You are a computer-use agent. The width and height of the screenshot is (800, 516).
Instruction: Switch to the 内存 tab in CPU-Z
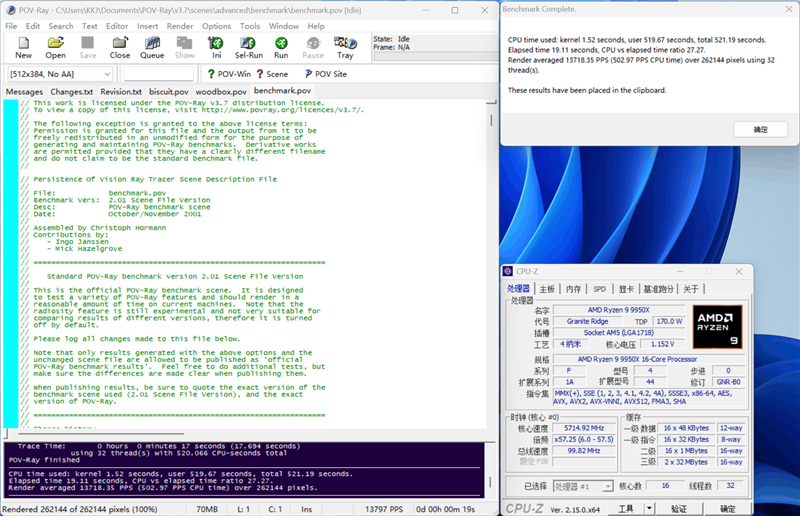point(573,289)
